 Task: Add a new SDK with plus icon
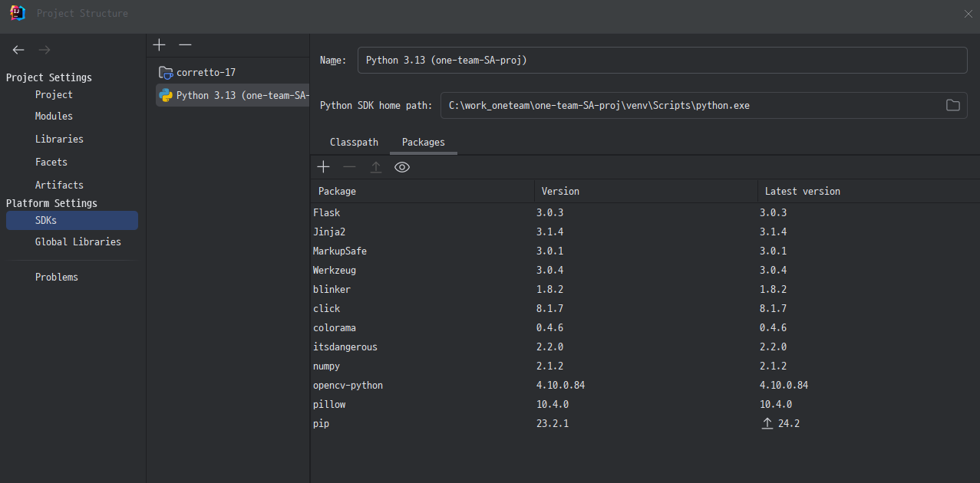pyautogui.click(x=160, y=44)
